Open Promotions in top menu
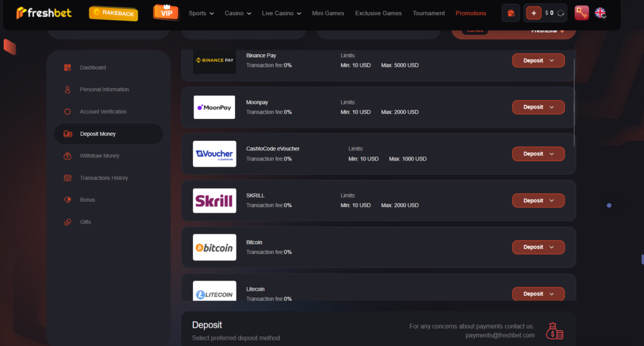The image size is (644, 346). coord(470,13)
